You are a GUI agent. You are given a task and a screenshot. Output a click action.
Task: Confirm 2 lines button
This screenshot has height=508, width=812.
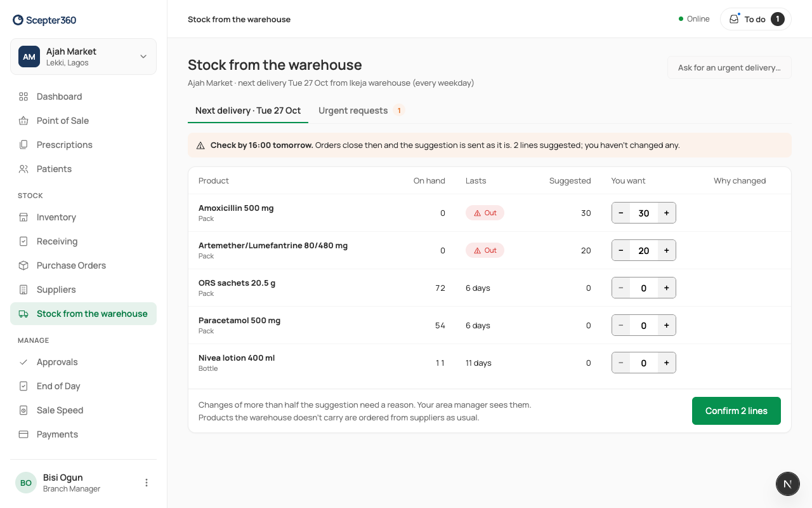(x=737, y=411)
